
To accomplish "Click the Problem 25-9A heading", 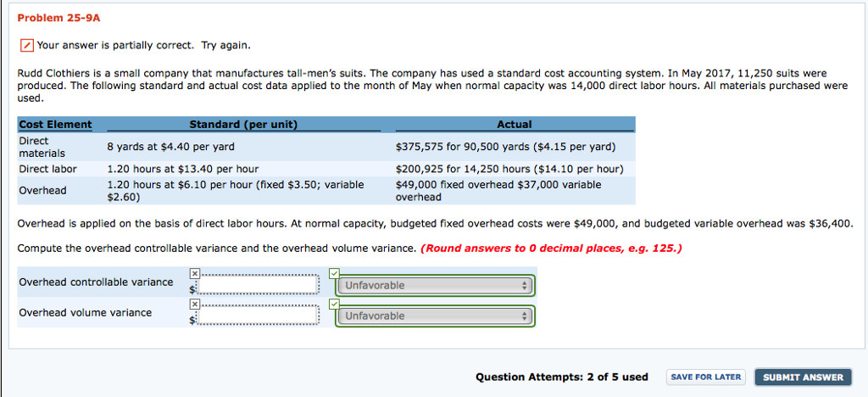I will pos(58,18).
